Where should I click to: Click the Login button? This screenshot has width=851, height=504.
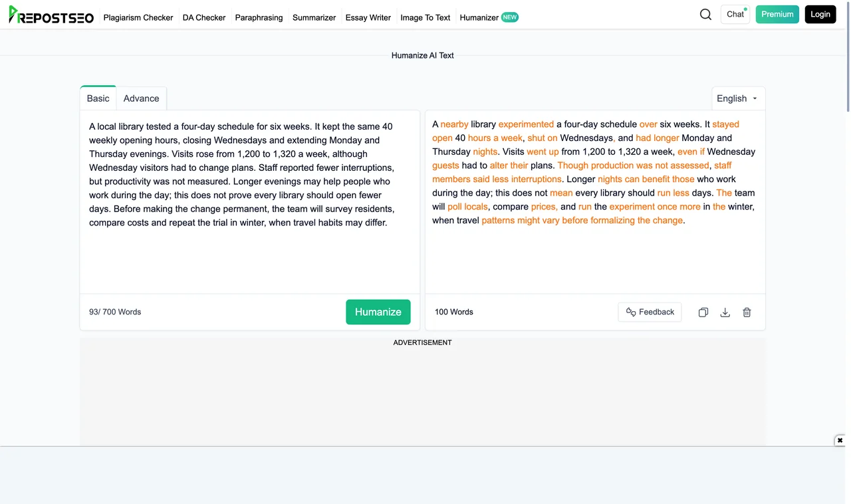(820, 14)
